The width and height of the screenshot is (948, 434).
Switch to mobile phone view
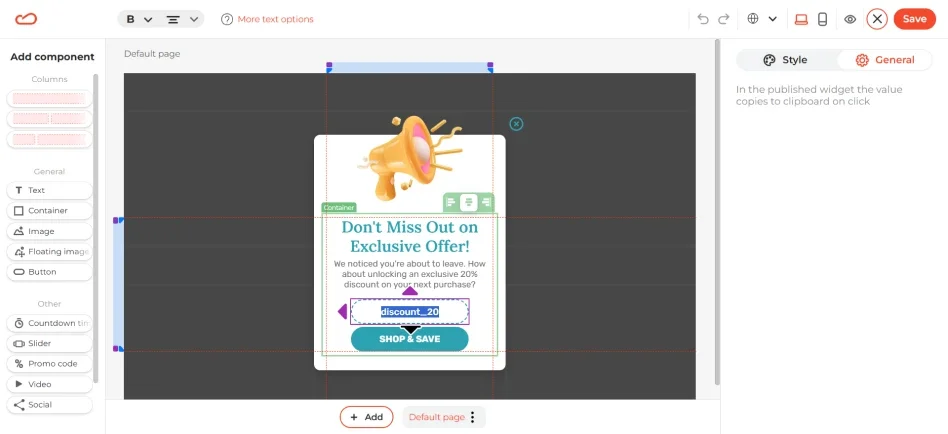[x=822, y=19]
